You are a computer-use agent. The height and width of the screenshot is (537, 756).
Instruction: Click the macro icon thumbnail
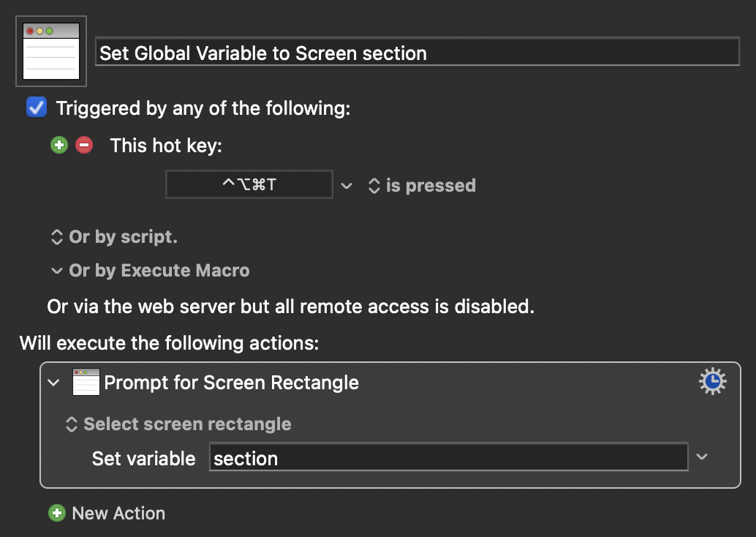tap(51, 51)
